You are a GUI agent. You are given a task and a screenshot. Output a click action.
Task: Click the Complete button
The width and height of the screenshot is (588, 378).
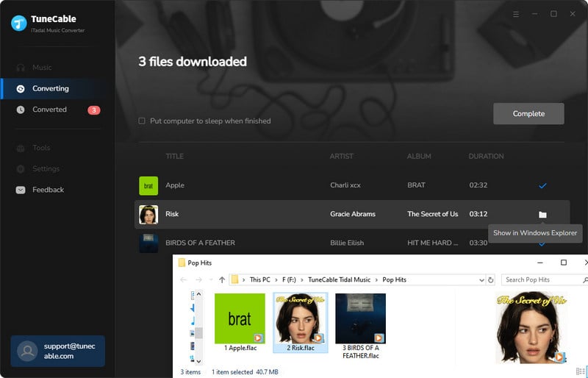point(528,114)
